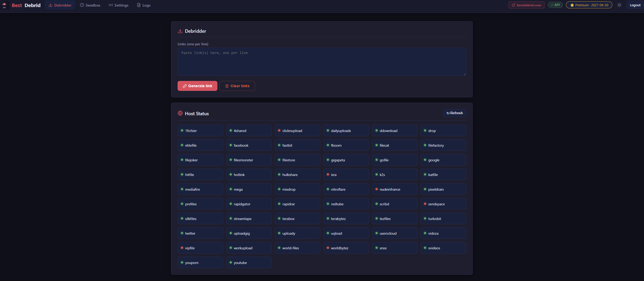The image size is (644, 281).
Task: Select the world-files host entry
Action: (x=298, y=248)
